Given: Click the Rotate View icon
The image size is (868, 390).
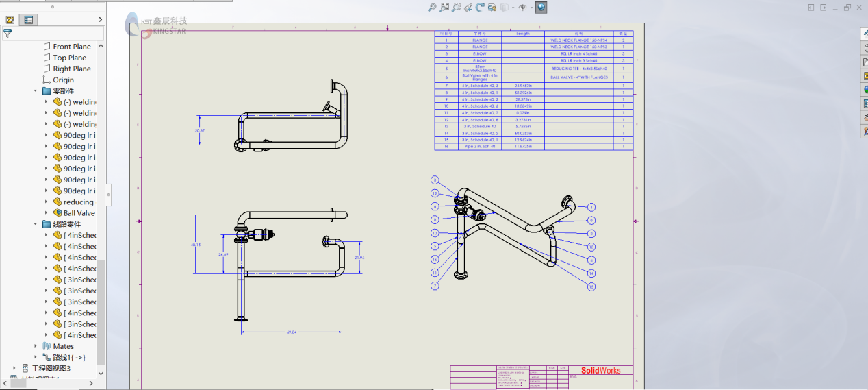Looking at the screenshot, I should (x=480, y=8).
